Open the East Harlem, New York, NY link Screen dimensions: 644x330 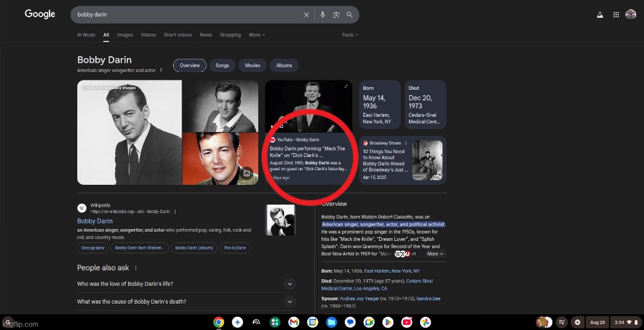point(392,271)
